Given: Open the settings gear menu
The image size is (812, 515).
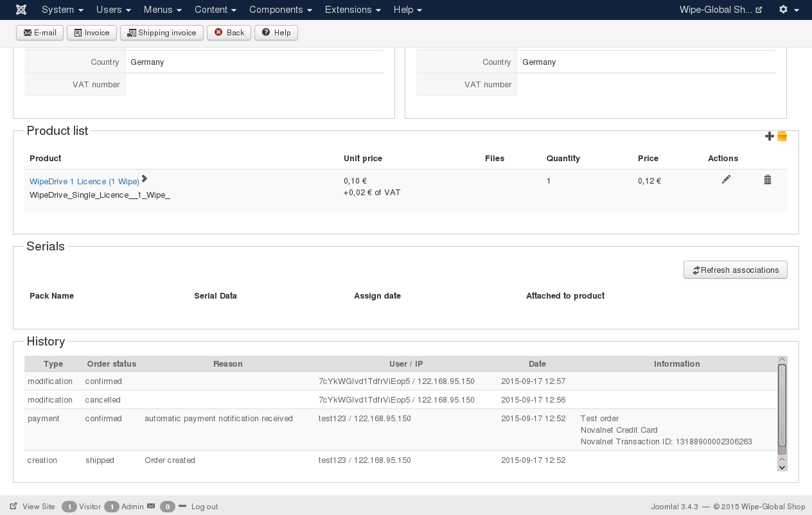Looking at the screenshot, I should pos(788,10).
